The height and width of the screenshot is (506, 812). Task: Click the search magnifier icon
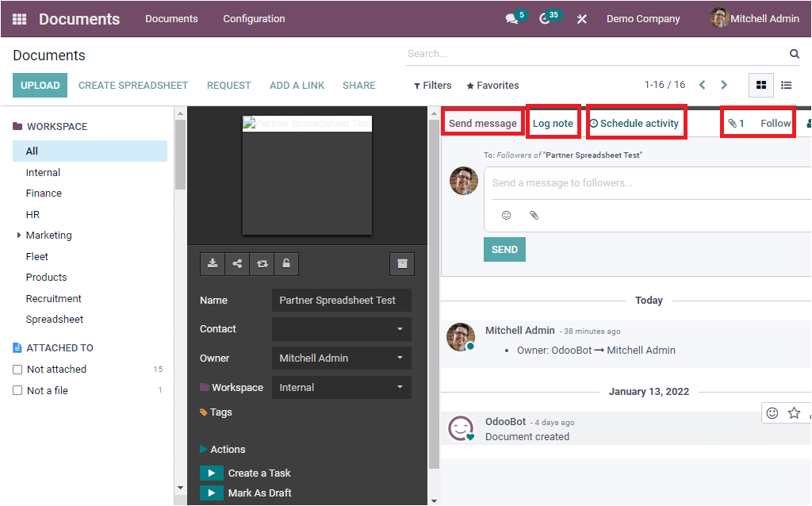point(794,53)
